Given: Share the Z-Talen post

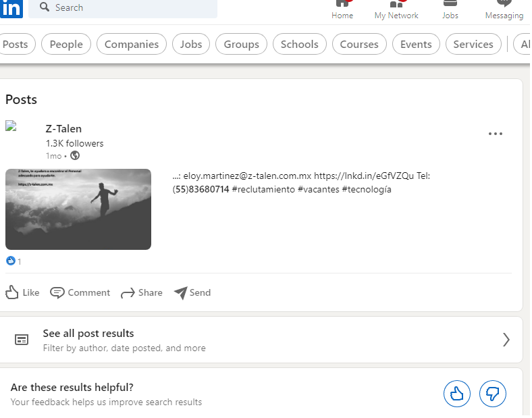Looking at the screenshot, I should coord(142,292).
